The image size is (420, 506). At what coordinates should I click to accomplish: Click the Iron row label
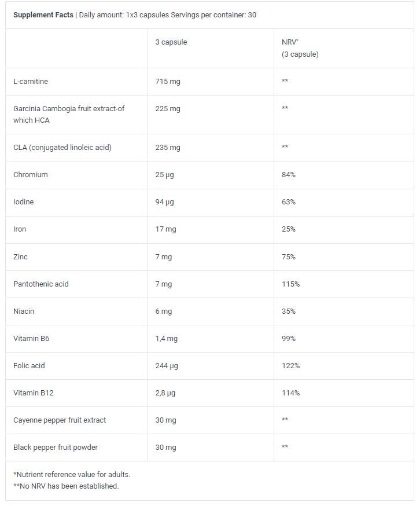(20, 229)
